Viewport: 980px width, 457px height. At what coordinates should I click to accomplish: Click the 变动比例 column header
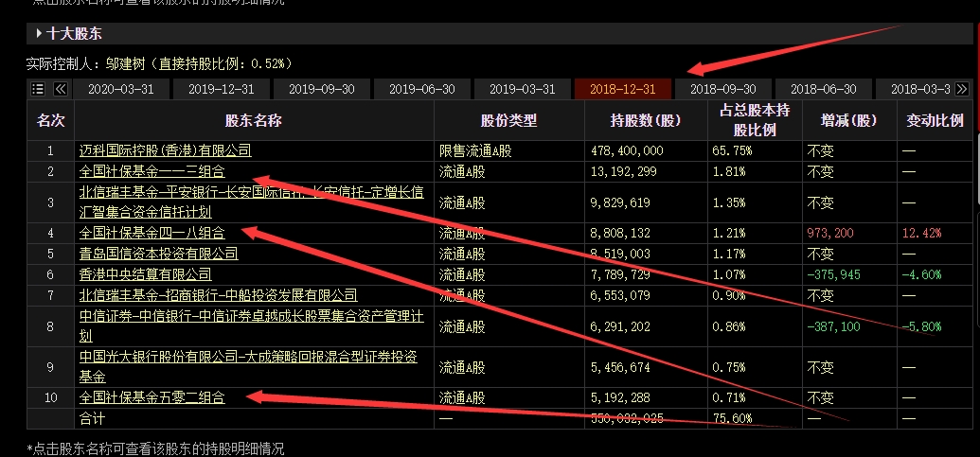point(935,120)
